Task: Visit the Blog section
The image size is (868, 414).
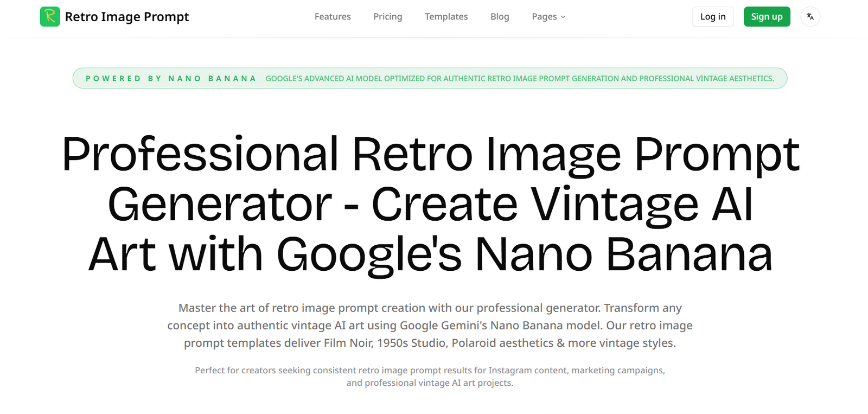Action: pyautogui.click(x=500, y=17)
